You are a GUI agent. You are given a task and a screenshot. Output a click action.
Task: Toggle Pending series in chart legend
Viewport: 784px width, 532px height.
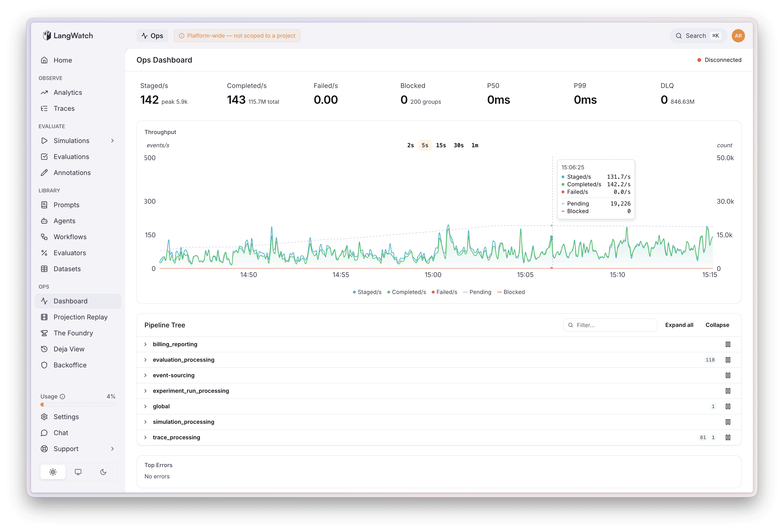pyautogui.click(x=477, y=292)
